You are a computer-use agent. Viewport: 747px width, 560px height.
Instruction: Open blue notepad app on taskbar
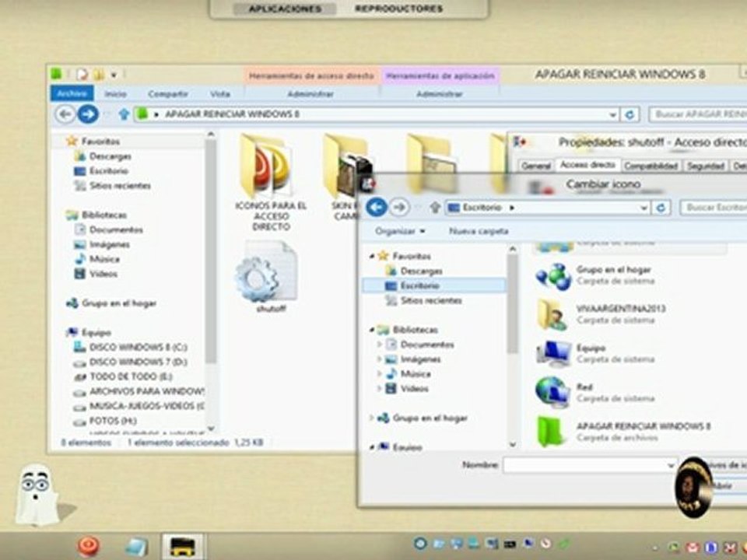tap(136, 547)
